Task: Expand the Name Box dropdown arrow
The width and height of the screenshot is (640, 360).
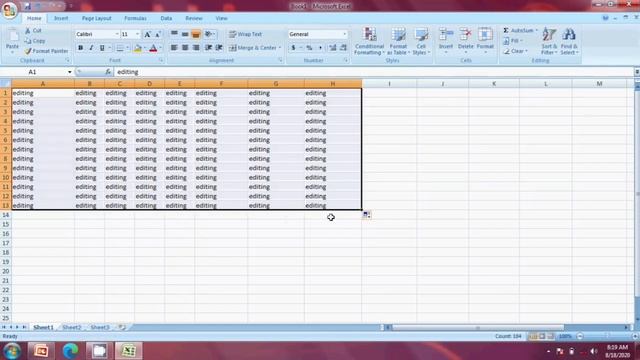Action: tap(69, 72)
